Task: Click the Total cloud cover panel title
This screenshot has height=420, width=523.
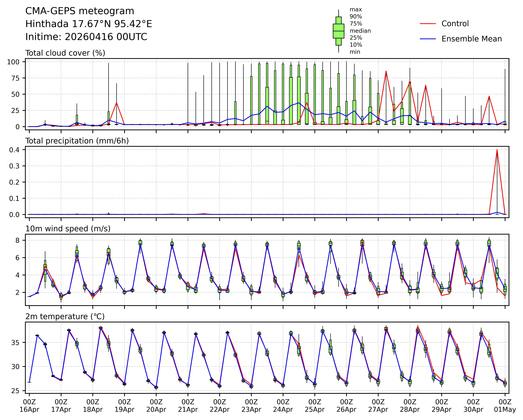Action: [65, 53]
